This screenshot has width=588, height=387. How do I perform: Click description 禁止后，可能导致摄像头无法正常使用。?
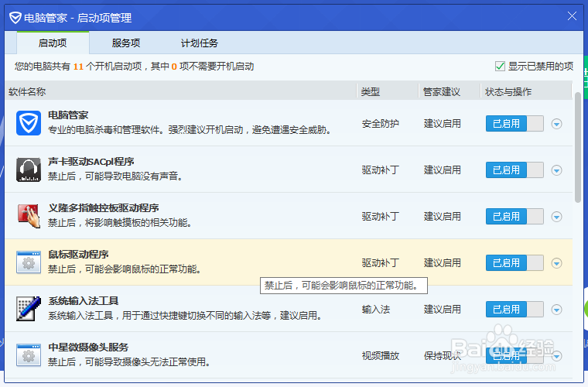coord(129,362)
